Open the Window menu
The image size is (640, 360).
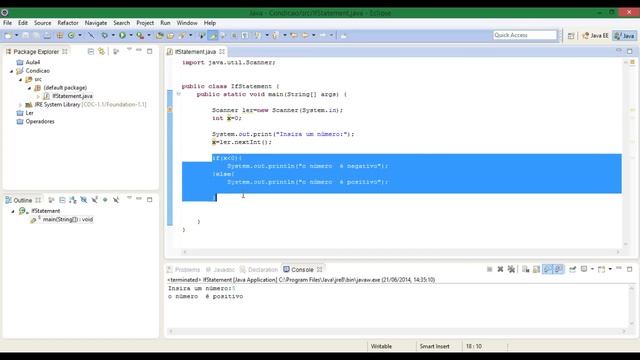click(187, 23)
